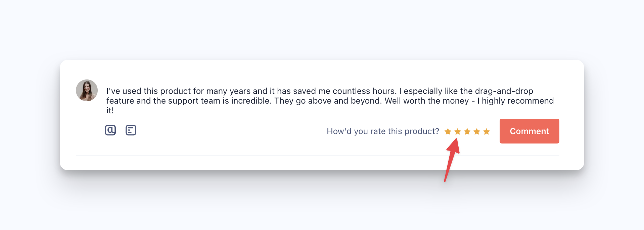Click the red arrow annotation
Image resolution: width=644 pixels, height=230 pixels.
(451, 161)
